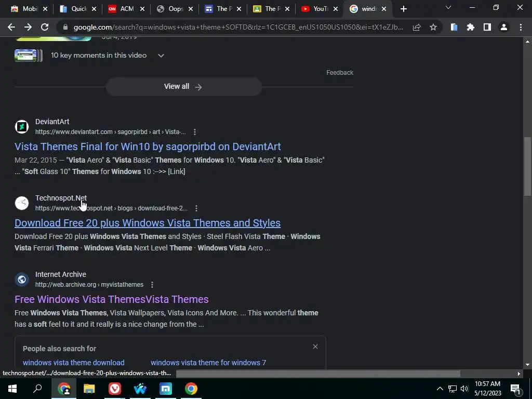Go back to the previous page
532x399 pixels.
(11, 27)
